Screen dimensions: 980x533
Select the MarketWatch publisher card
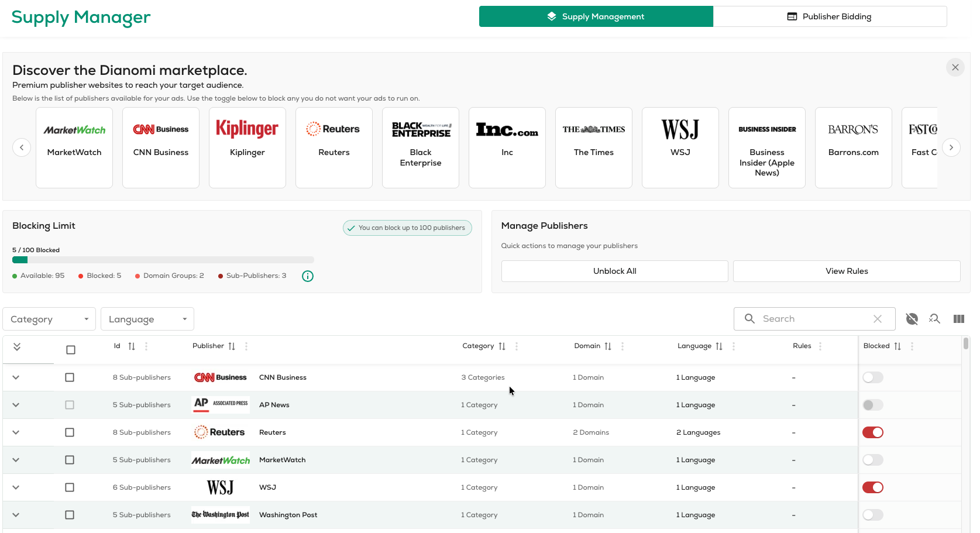click(74, 147)
